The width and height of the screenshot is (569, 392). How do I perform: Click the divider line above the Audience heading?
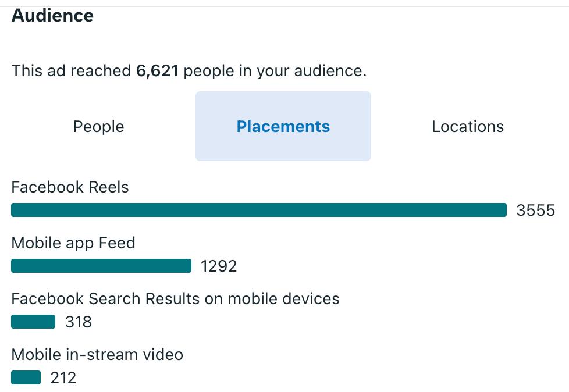point(284,6)
